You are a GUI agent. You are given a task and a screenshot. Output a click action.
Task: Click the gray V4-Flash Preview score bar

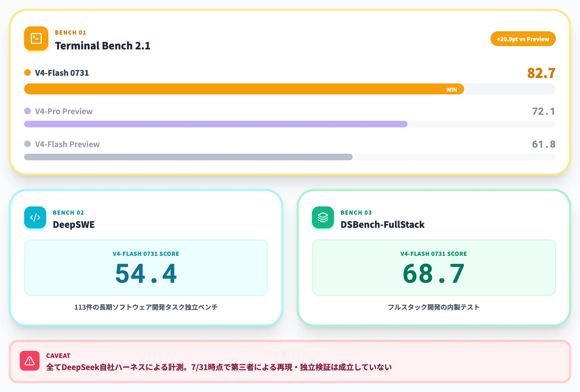(188, 157)
